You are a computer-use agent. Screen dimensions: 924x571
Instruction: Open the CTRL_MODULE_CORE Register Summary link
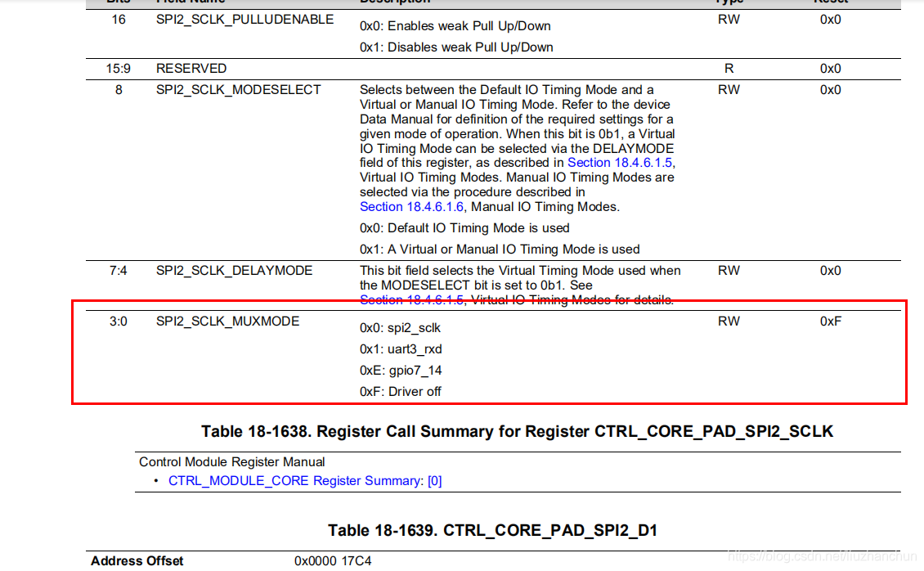pyautogui.click(x=305, y=481)
